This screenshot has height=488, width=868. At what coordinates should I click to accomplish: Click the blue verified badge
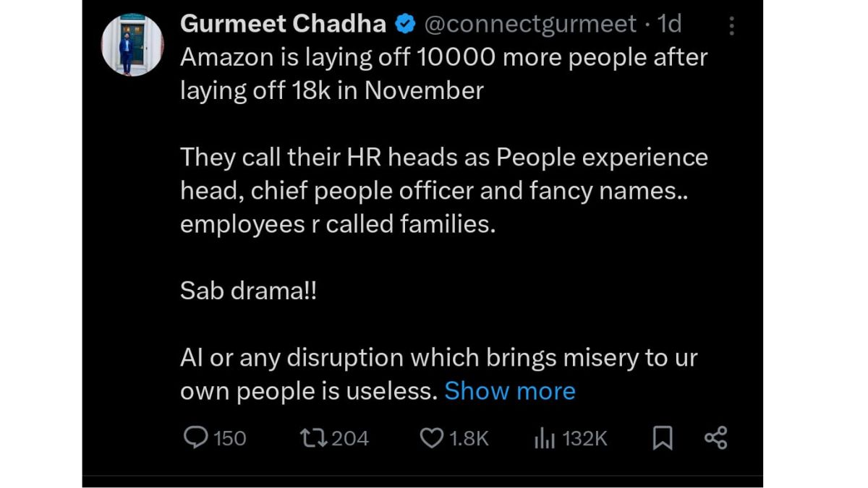[x=405, y=25]
